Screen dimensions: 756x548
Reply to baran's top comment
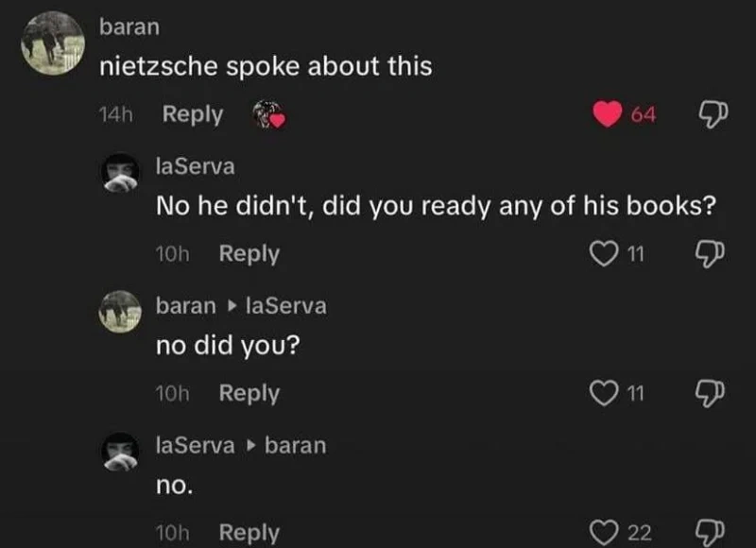193,114
